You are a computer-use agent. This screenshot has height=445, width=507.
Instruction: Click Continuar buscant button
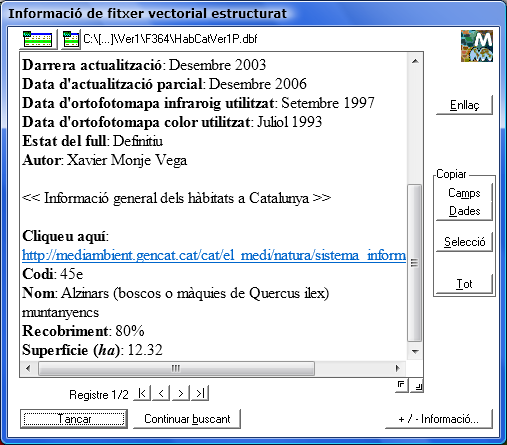coord(187,419)
